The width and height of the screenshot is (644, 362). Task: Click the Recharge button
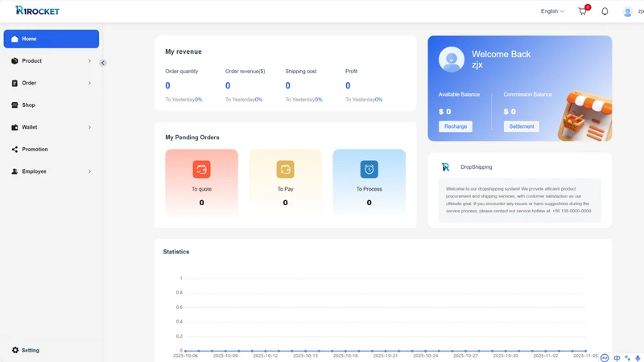456,126
